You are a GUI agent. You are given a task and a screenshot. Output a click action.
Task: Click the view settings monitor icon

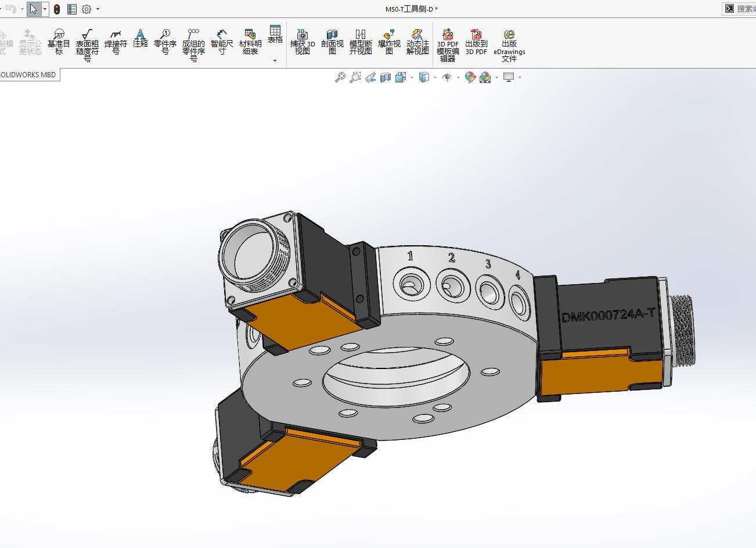click(509, 77)
